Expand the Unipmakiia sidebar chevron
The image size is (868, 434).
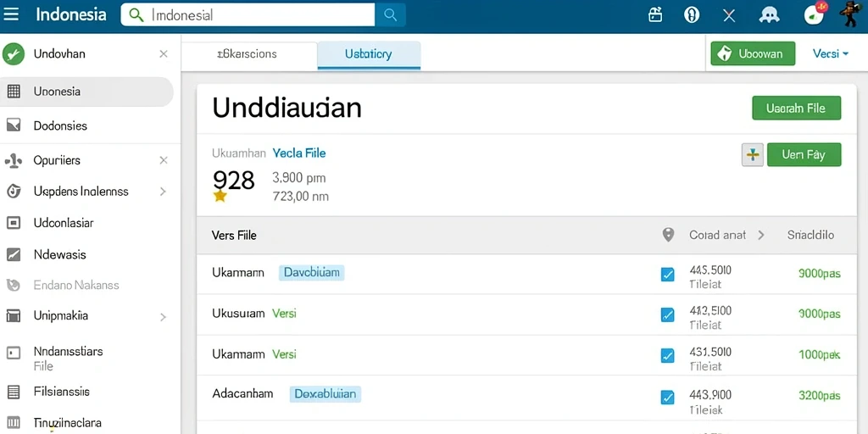pyautogui.click(x=163, y=317)
